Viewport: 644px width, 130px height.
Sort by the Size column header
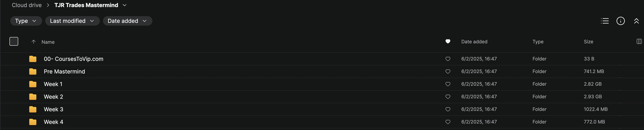click(588, 42)
